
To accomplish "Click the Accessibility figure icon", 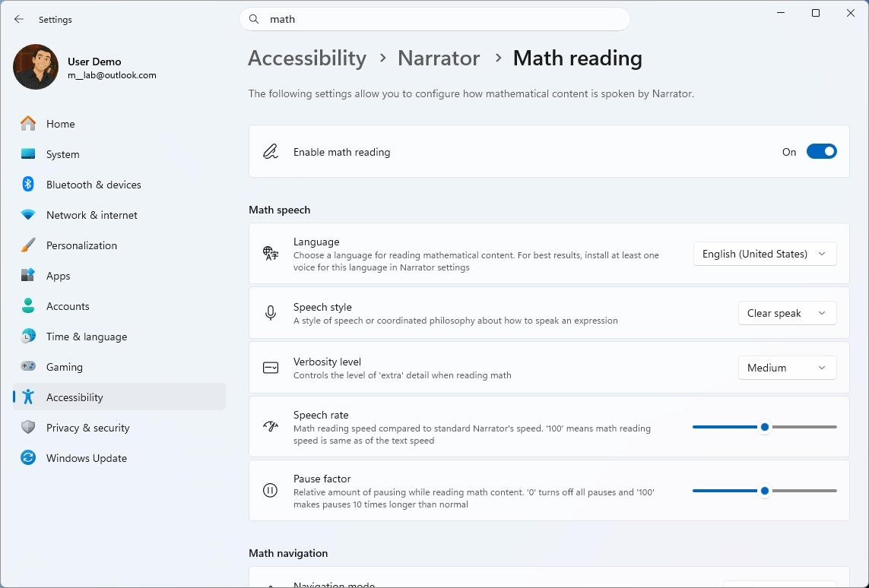I will pos(27,397).
